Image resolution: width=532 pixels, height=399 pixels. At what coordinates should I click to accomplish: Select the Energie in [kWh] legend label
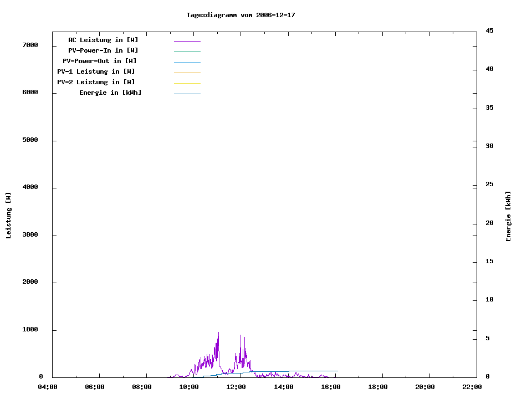click(110, 93)
